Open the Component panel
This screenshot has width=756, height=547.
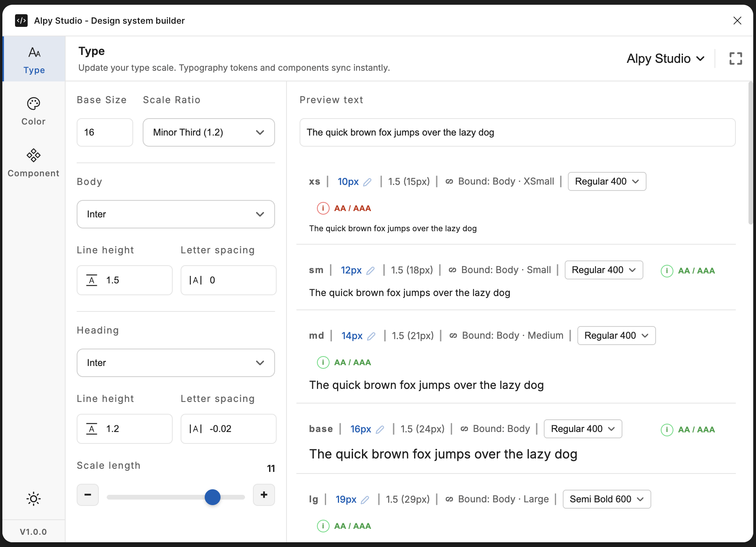point(33,162)
